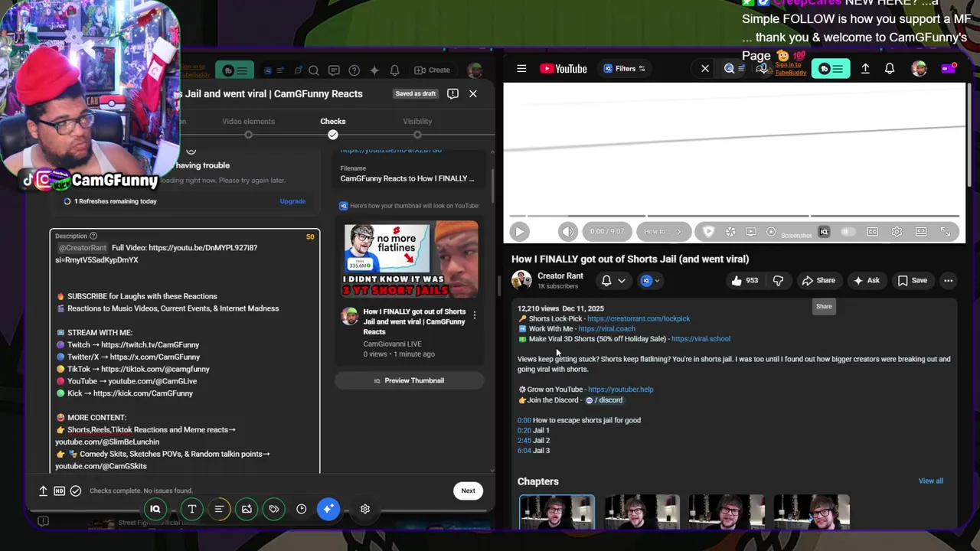The image size is (980, 551).
Task: Click Create in YouTube Studio header
Action: pyautogui.click(x=433, y=70)
